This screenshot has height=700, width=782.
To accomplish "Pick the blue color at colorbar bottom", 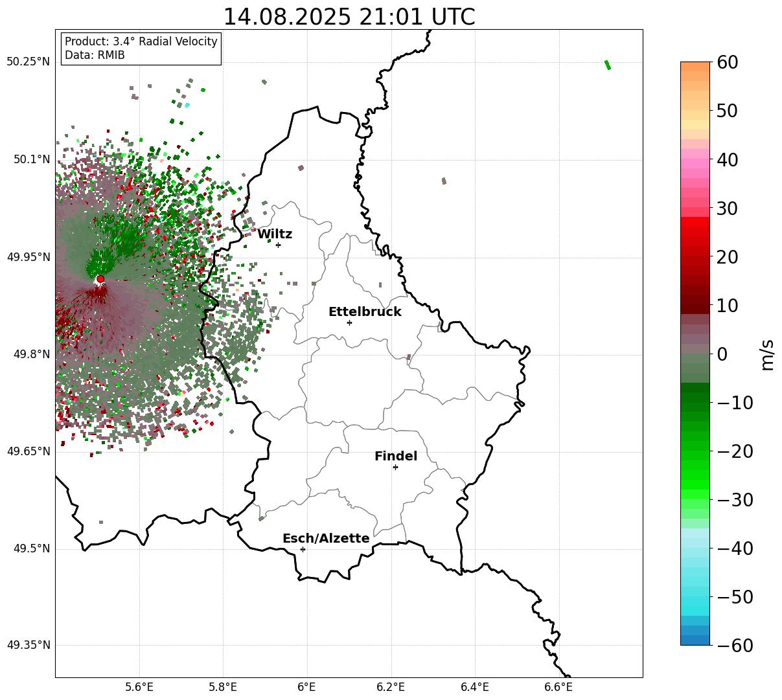I will pos(695,640).
